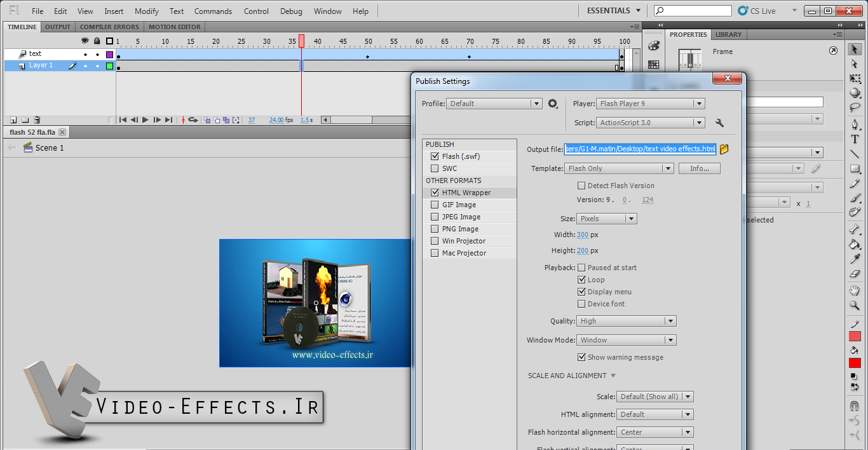868x450 pixels.
Task: Click the Info... button
Action: tap(700, 168)
